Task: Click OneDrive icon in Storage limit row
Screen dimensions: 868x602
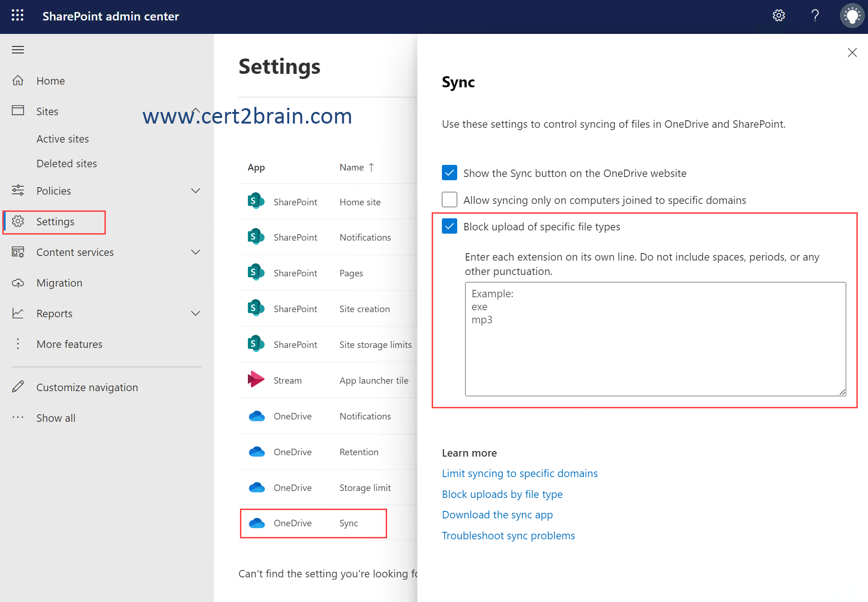Action: (x=257, y=487)
